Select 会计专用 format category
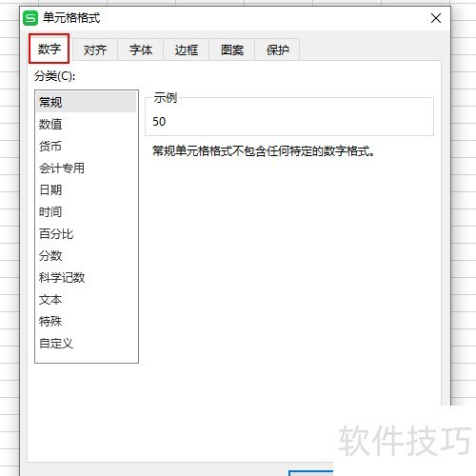The height and width of the screenshot is (476, 476). tap(87, 168)
